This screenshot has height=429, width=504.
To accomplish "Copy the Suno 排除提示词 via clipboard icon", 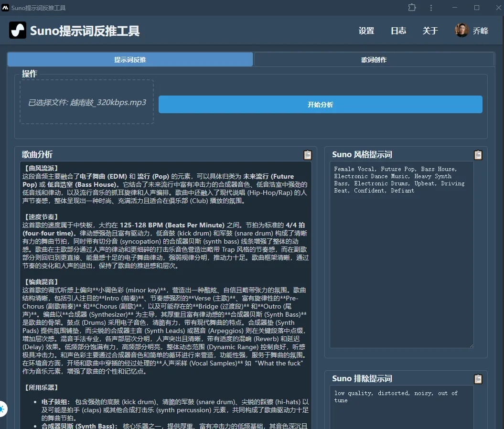I will coord(478,379).
